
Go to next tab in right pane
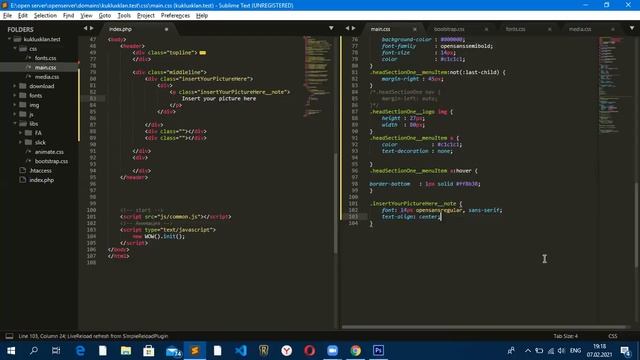click(353, 28)
